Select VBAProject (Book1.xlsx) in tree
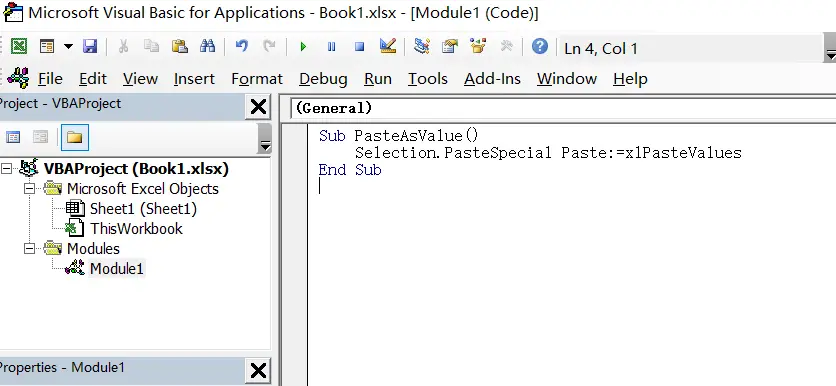Image resolution: width=836 pixels, height=386 pixels. (136, 169)
